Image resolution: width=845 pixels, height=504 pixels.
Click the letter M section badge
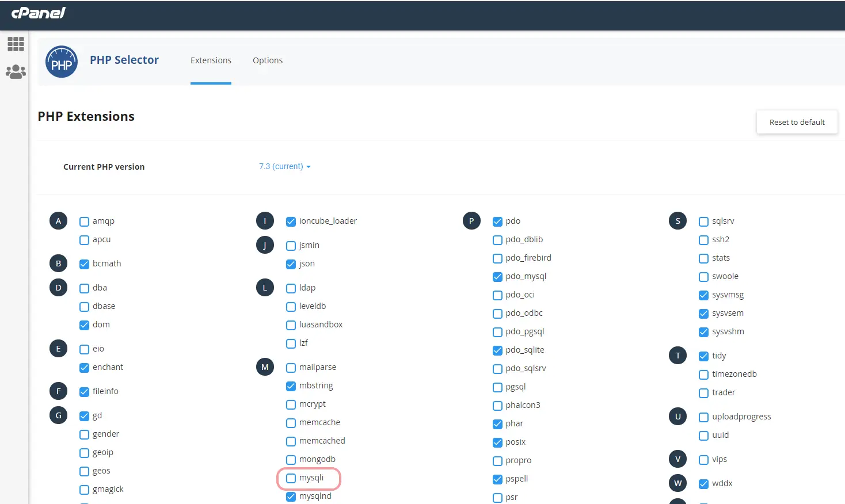click(x=265, y=367)
